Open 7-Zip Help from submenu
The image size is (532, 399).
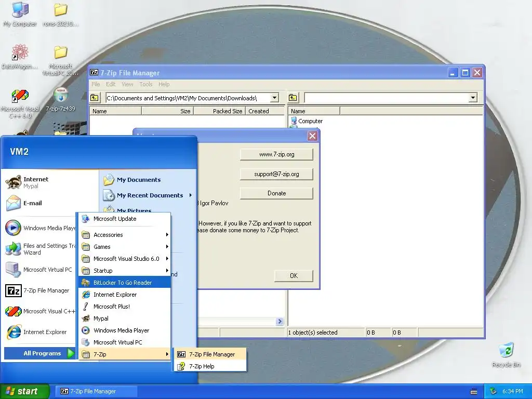click(210, 366)
